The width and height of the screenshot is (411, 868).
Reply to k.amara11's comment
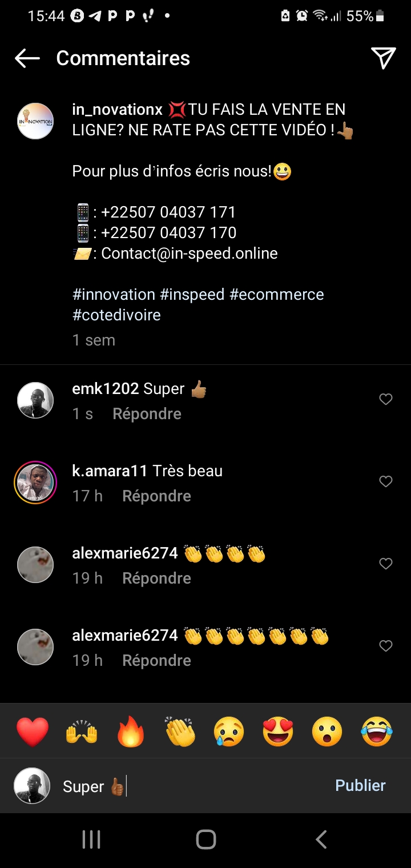click(156, 496)
